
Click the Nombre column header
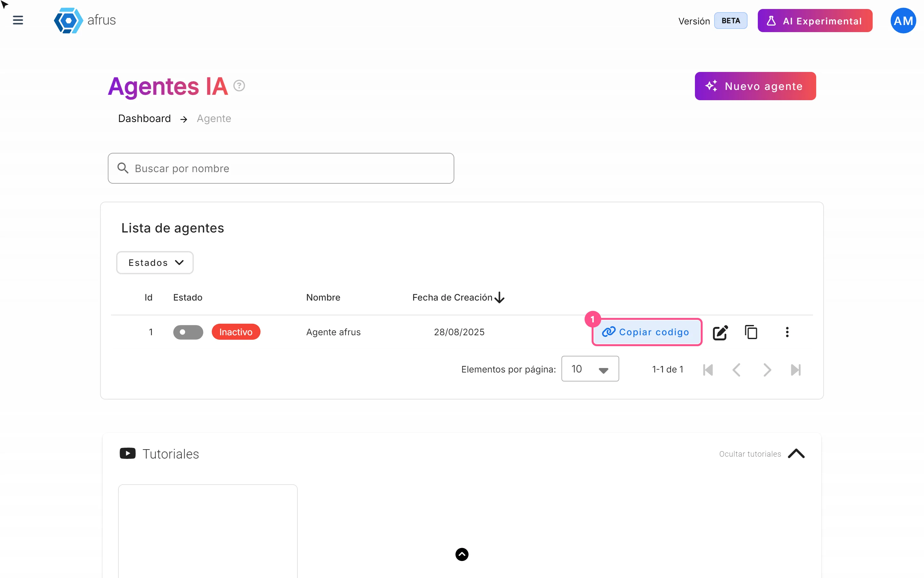323,297
